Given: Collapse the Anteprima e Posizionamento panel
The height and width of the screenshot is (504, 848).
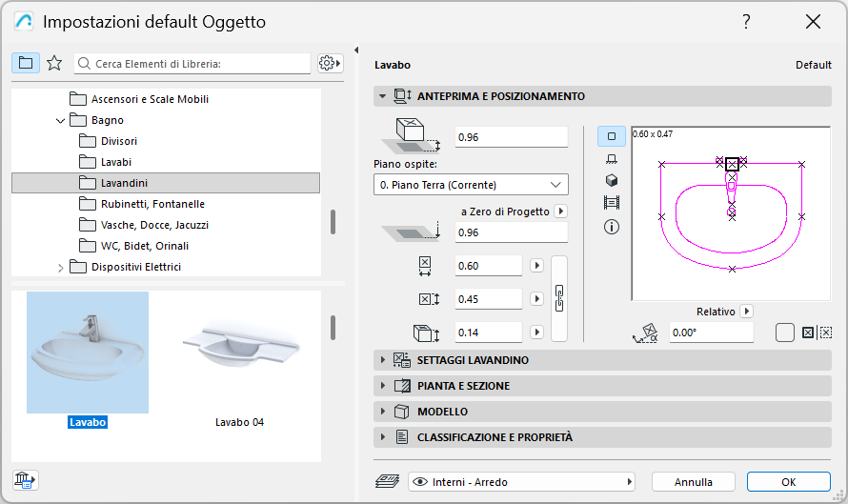Looking at the screenshot, I should [x=383, y=96].
